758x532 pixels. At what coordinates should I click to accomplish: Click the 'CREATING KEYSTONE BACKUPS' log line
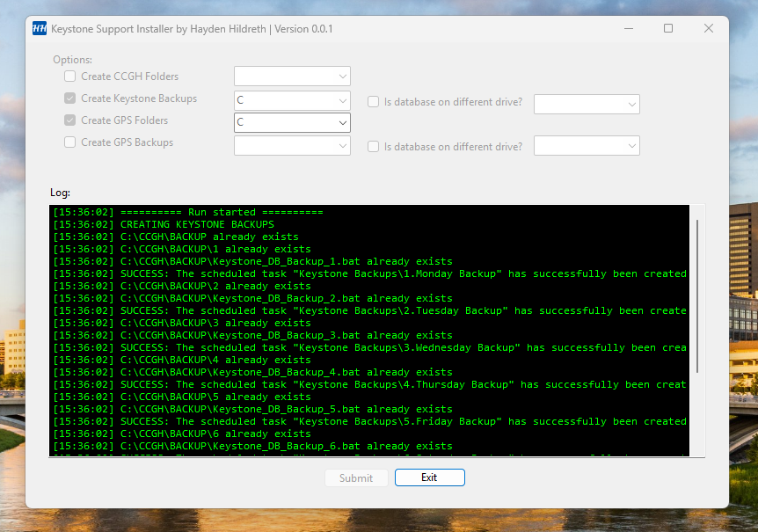pos(164,224)
